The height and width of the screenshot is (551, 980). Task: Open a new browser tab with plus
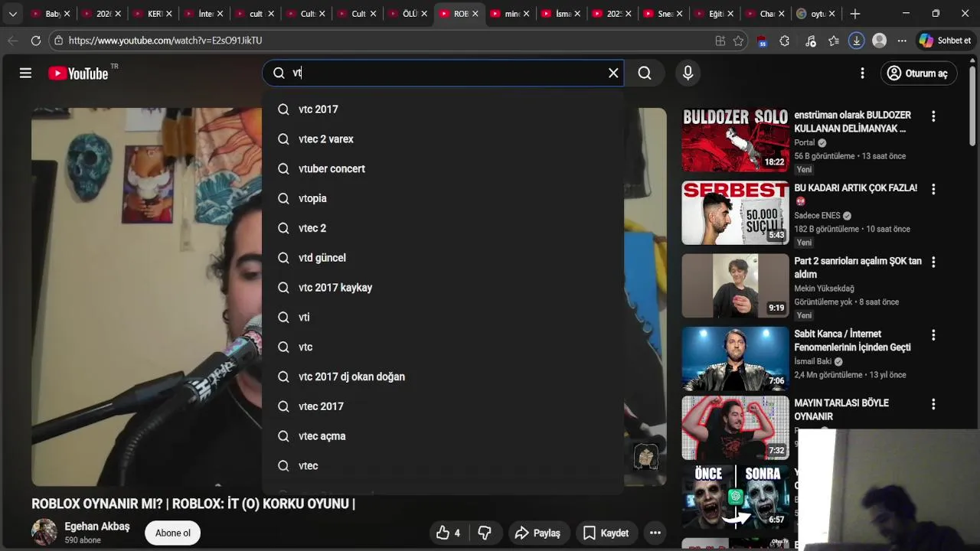pyautogui.click(x=855, y=14)
